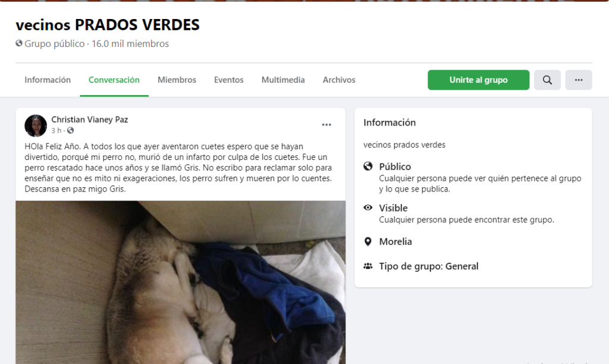Open the dog photo in the post
The width and height of the screenshot is (609, 364).
click(x=181, y=283)
